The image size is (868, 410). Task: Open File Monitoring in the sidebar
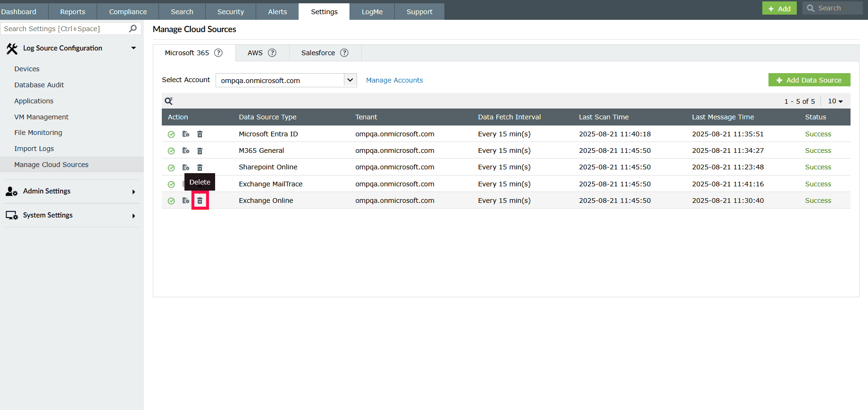38,133
